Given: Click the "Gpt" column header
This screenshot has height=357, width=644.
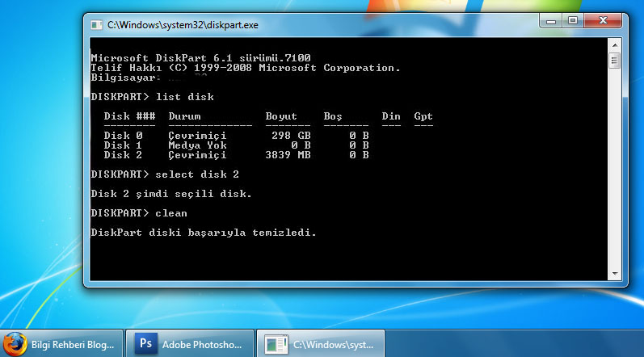Looking at the screenshot, I should (423, 116).
